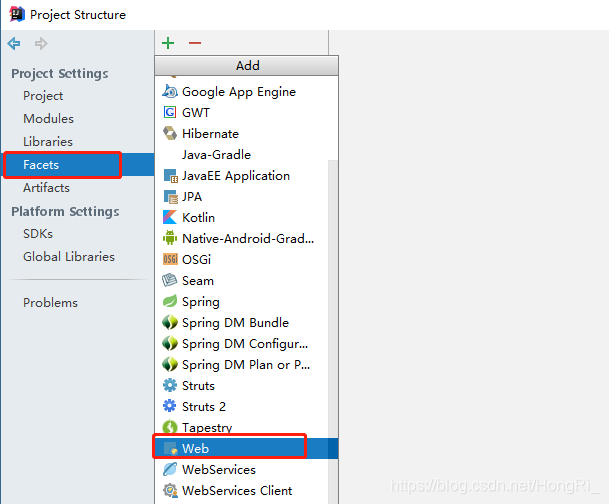Click the WebServices facet icon
Viewport: 609px width, 504px height.
(x=170, y=469)
